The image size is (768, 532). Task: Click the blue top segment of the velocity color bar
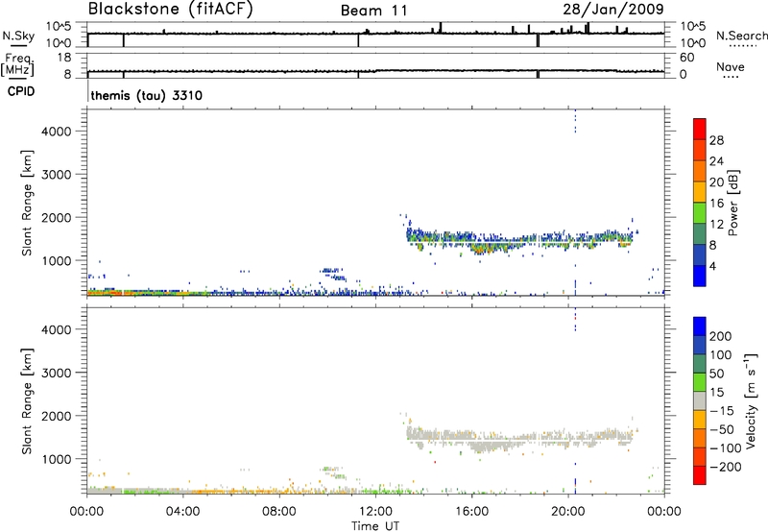point(700,326)
